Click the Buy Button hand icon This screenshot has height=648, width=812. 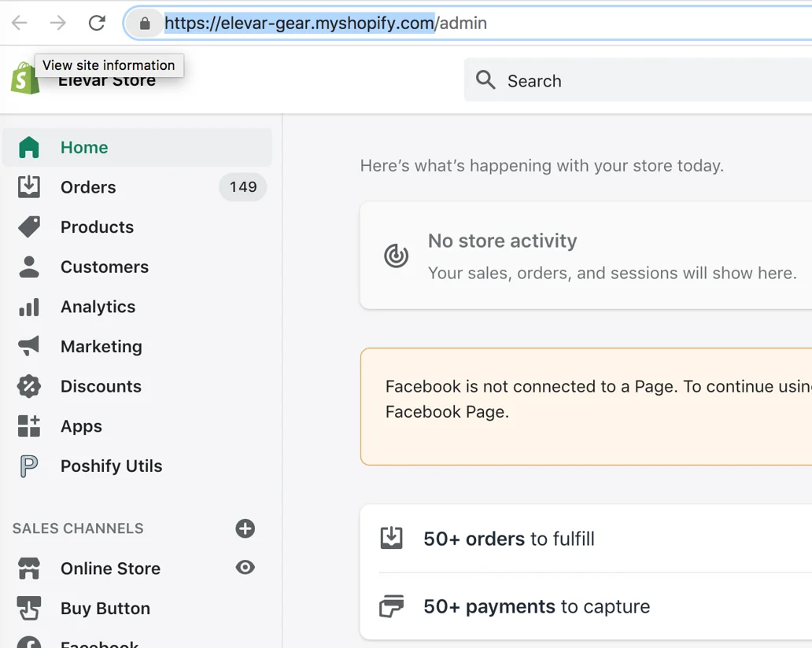point(29,608)
